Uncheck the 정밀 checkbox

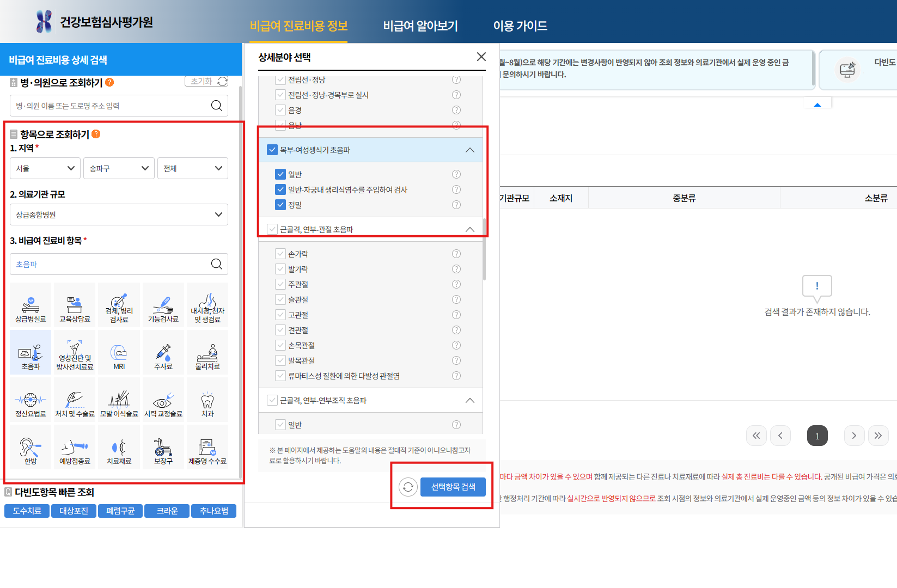tap(280, 205)
